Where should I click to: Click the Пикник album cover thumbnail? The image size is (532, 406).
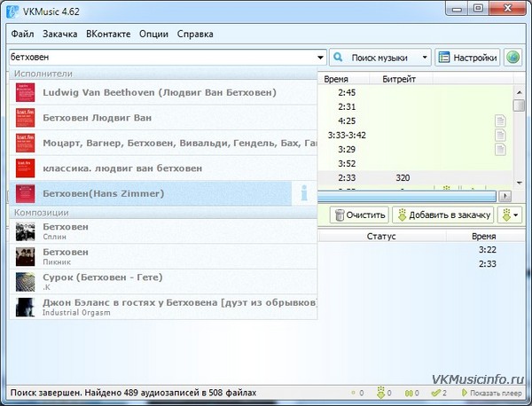click(x=25, y=256)
